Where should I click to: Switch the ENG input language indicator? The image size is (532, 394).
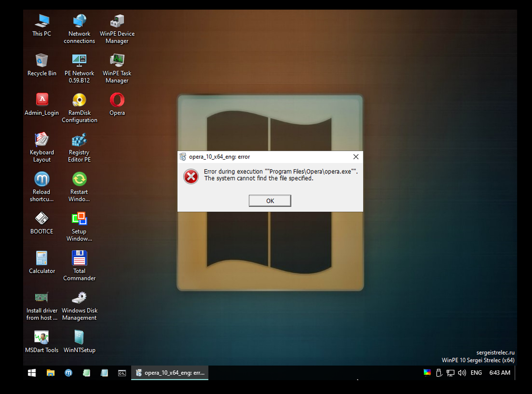(476, 373)
